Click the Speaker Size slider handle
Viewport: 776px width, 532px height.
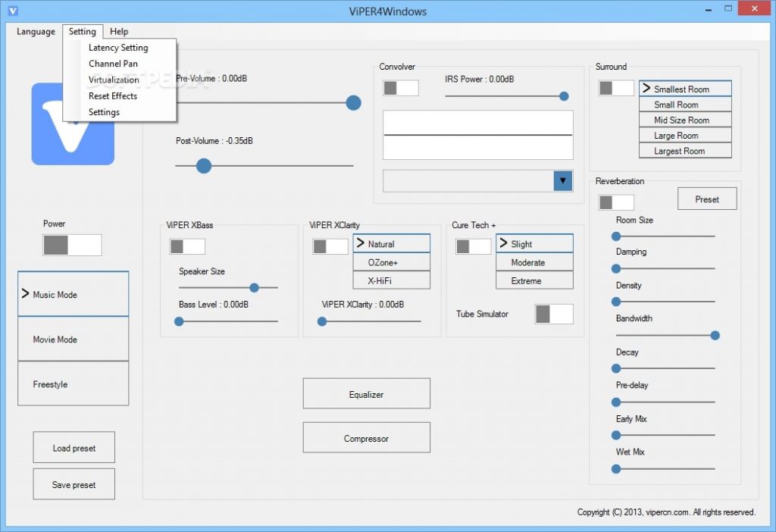point(255,287)
